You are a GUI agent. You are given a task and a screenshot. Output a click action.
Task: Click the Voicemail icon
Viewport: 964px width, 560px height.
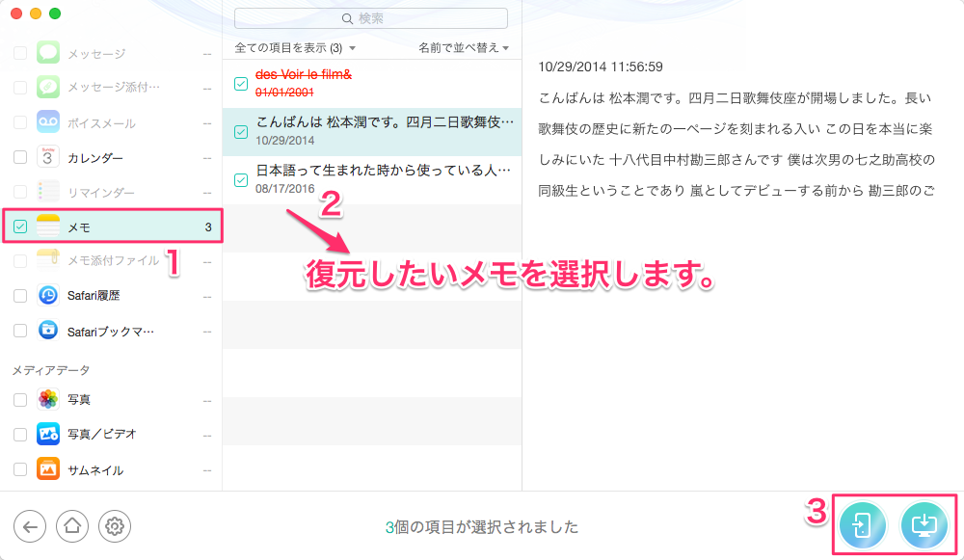coord(48,122)
